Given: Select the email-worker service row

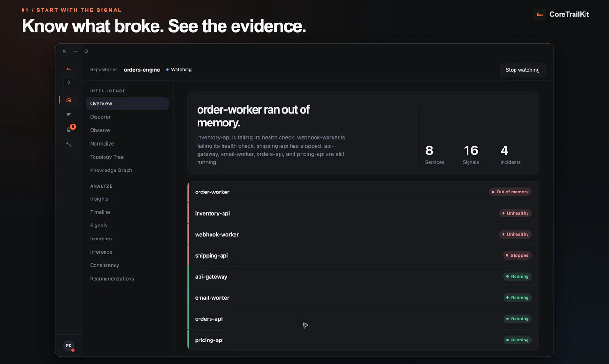Looking at the screenshot, I should (x=363, y=297).
